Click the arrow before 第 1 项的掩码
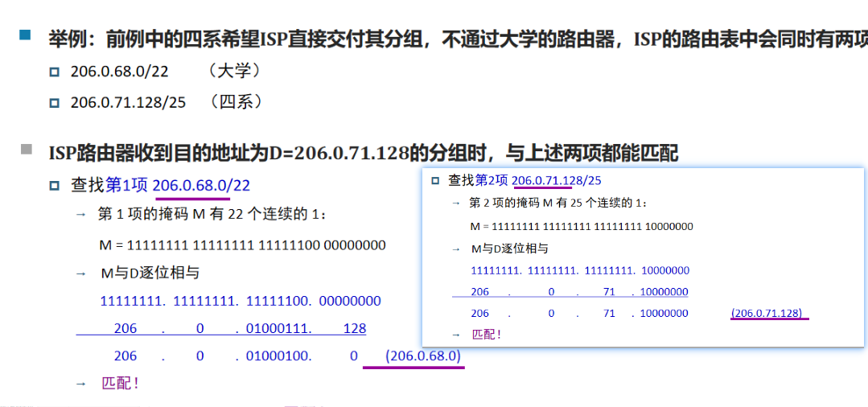Image resolution: width=868 pixels, height=407 pixels. point(80,215)
